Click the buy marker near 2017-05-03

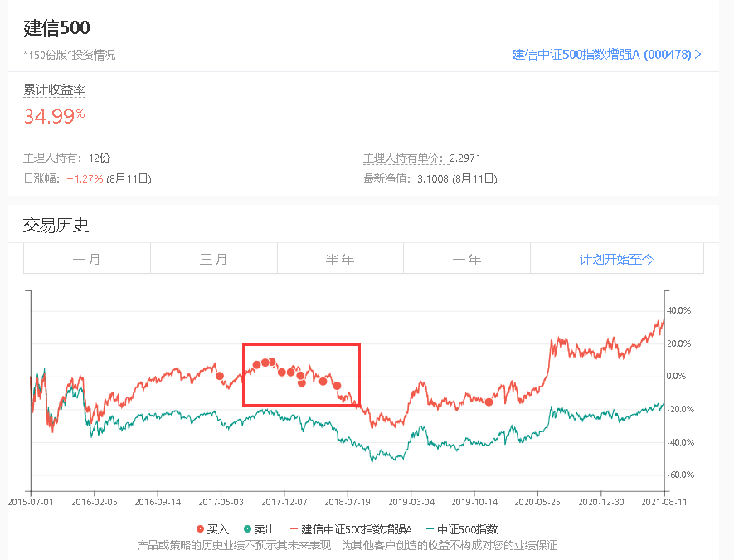point(220,376)
